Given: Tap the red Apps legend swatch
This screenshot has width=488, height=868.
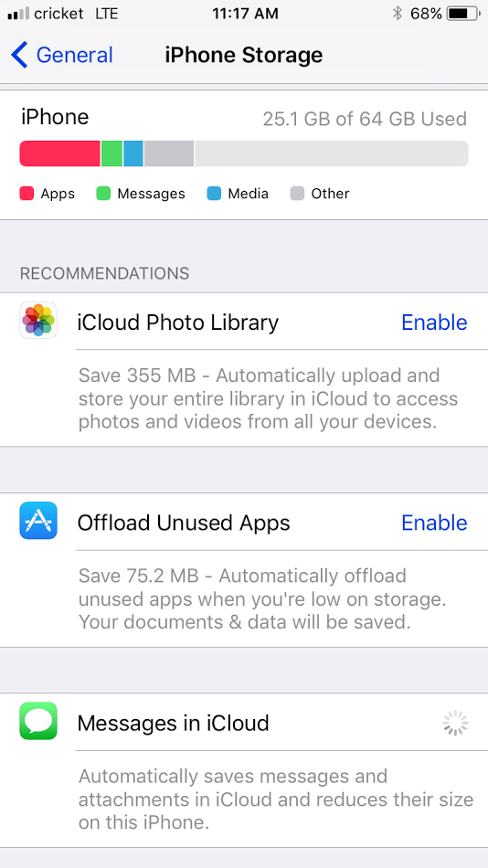Looking at the screenshot, I should click(27, 193).
